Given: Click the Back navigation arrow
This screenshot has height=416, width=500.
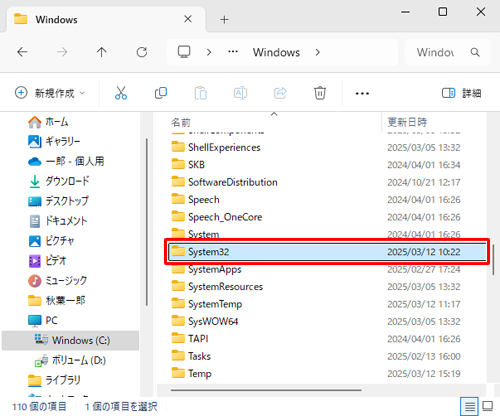Looking at the screenshot, I should pyautogui.click(x=22, y=52).
